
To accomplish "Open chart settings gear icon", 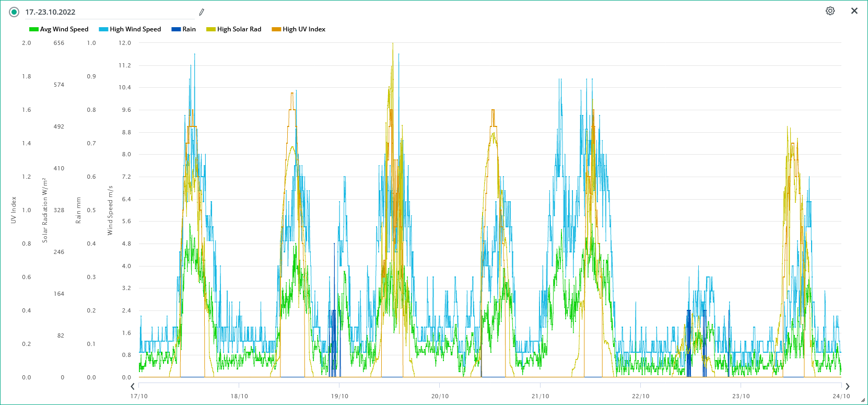I will (830, 11).
